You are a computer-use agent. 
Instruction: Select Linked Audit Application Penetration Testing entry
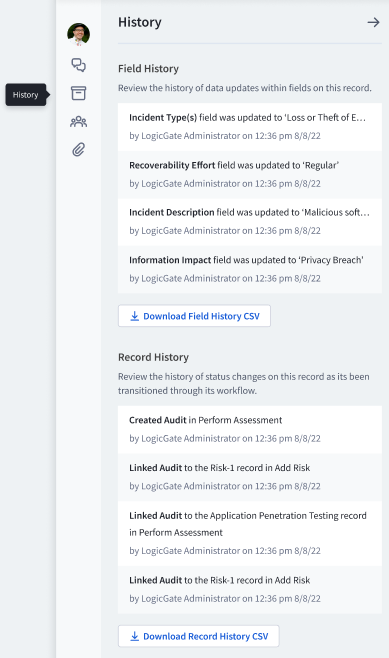coord(250,533)
